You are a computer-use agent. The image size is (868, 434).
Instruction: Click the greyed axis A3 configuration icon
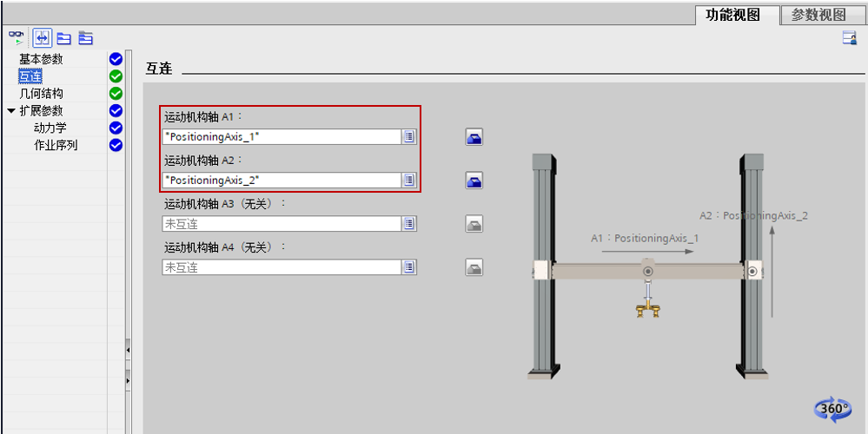474,224
